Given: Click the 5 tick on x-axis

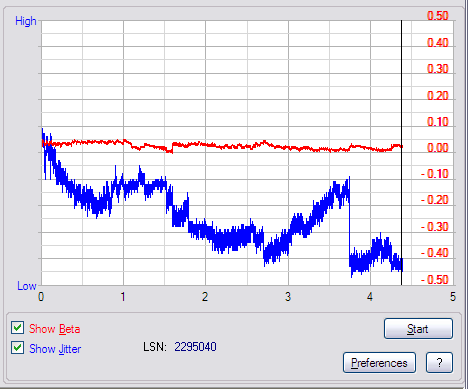Looking at the screenshot, I should click(452, 296).
